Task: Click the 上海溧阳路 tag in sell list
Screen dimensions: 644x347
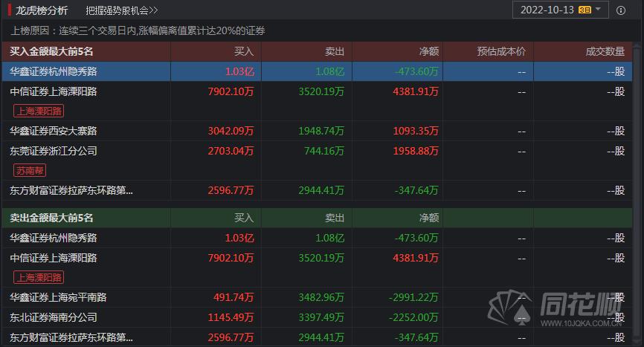Action: coord(39,278)
